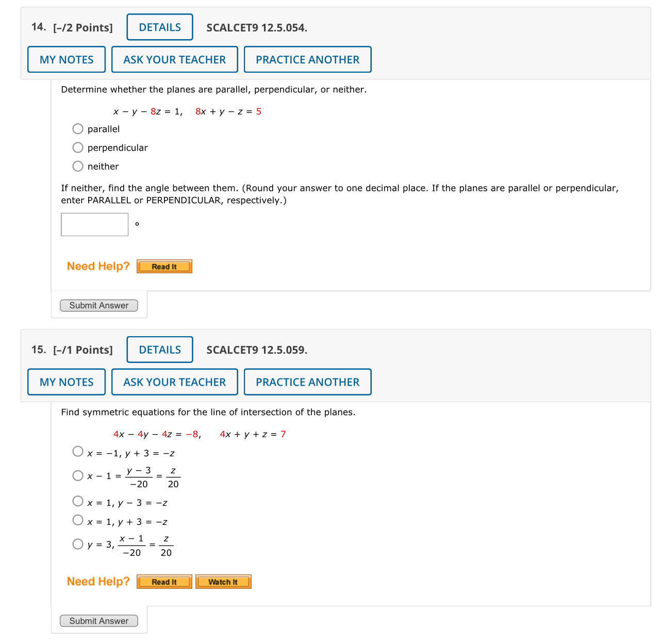Select the "perpendicular" radio button
The width and height of the screenshot is (662, 644).
(x=78, y=147)
